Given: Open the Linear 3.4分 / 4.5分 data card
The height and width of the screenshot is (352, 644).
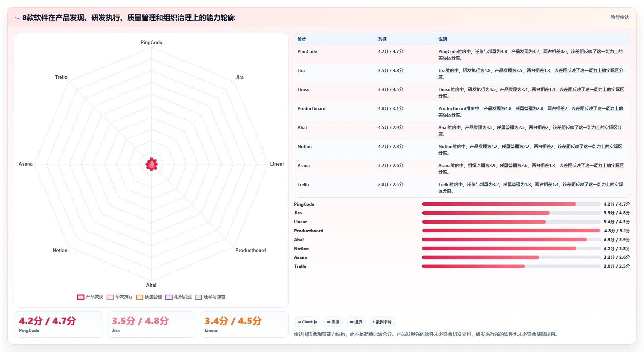Looking at the screenshot, I should pyautogui.click(x=244, y=324).
